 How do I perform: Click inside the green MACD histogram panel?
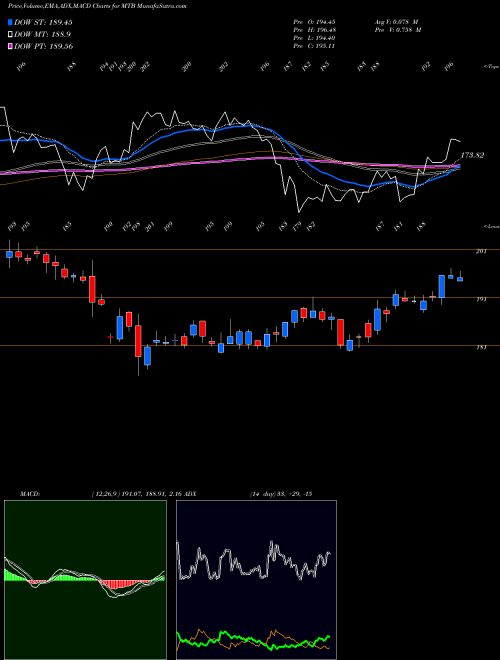85,580
